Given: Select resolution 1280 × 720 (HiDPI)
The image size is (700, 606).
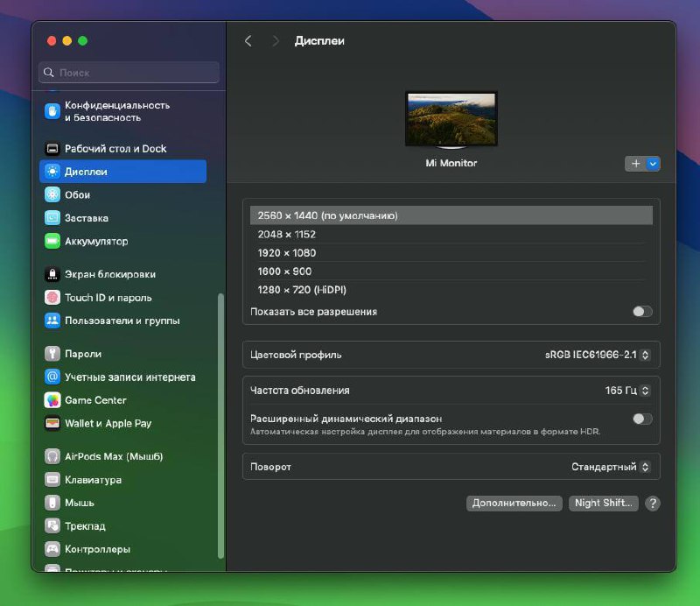Looking at the screenshot, I should point(451,290).
